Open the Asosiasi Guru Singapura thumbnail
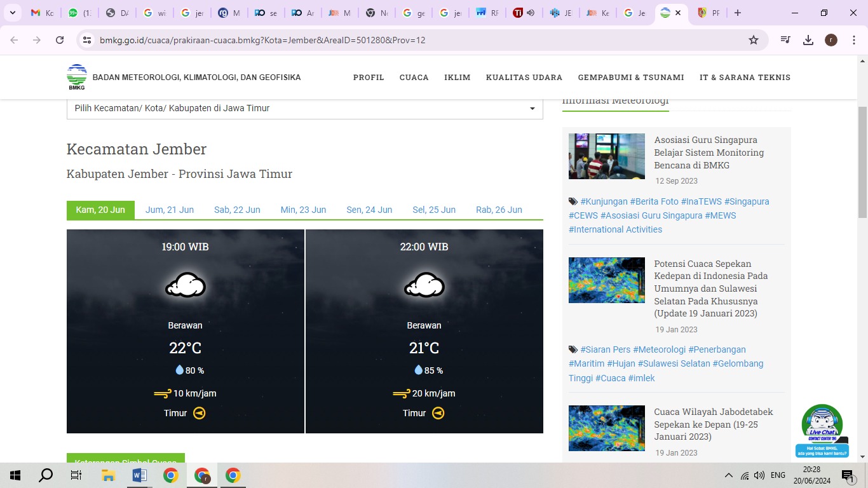Viewport: 868px width, 488px height. point(607,156)
